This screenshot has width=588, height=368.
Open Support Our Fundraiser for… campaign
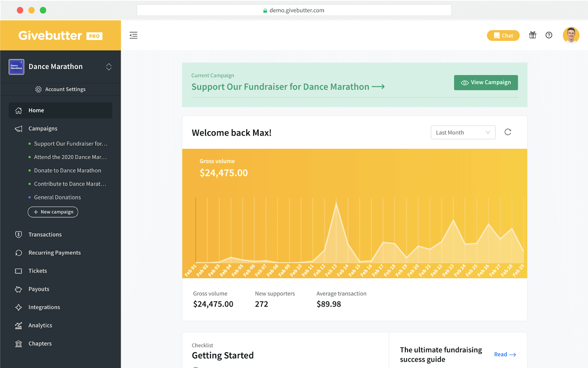[71, 144]
